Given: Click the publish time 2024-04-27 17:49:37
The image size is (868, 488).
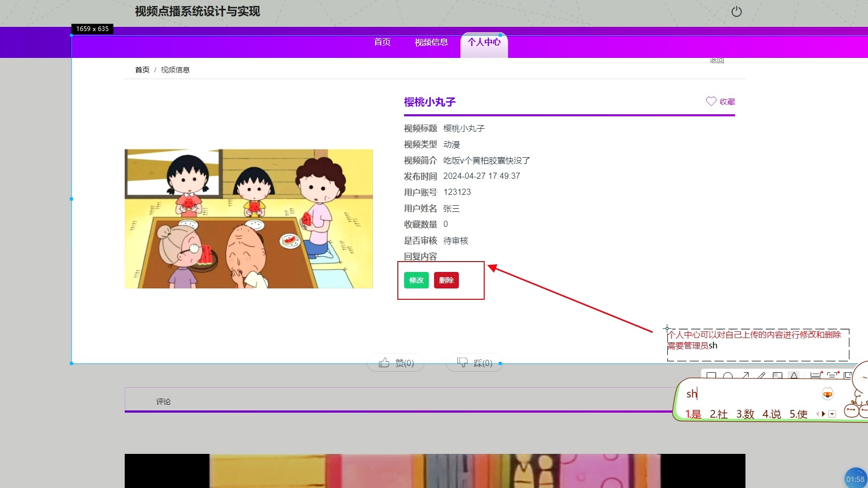Looking at the screenshot, I should (x=482, y=176).
